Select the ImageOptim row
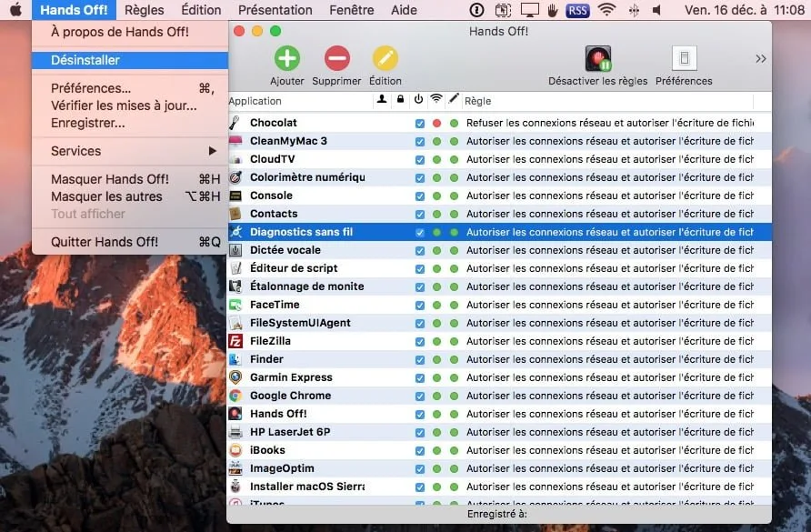Image resolution: width=811 pixels, height=532 pixels. click(500, 468)
